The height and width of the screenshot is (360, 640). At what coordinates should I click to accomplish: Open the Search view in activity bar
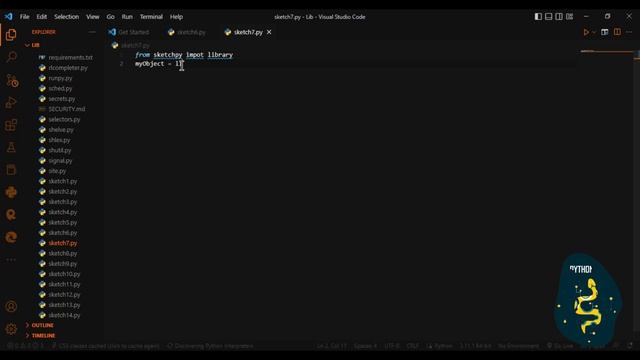pyautogui.click(x=11, y=57)
